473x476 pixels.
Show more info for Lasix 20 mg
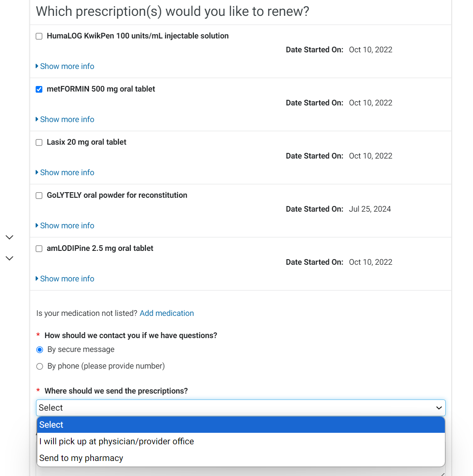[67, 172]
